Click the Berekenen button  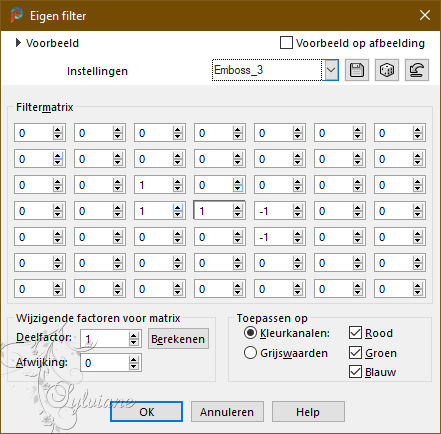(x=178, y=339)
